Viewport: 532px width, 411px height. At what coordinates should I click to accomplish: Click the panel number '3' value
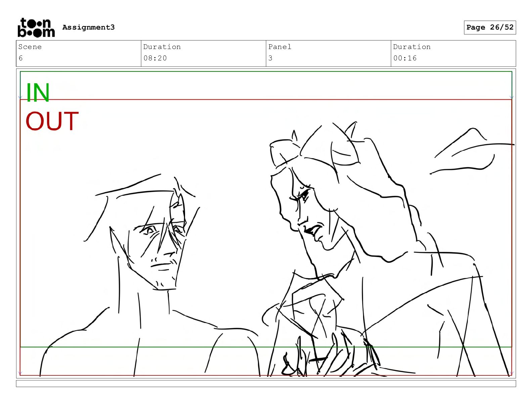pos(270,58)
